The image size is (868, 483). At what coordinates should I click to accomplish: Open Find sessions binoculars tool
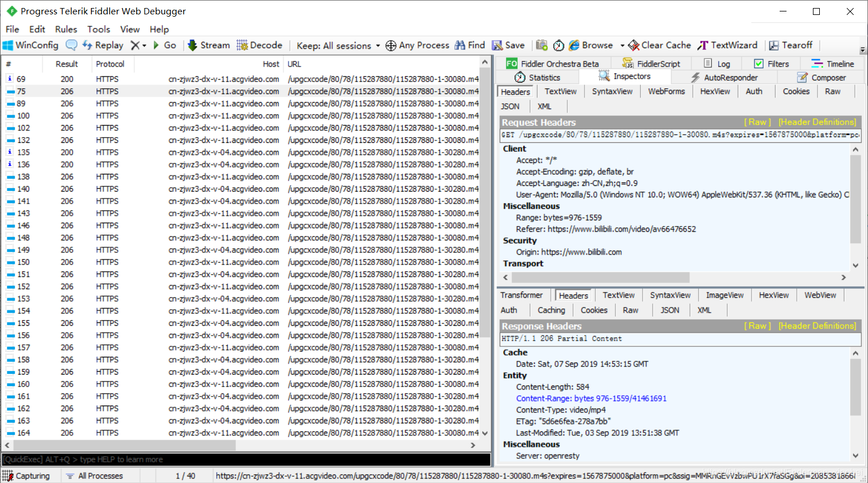tap(470, 45)
